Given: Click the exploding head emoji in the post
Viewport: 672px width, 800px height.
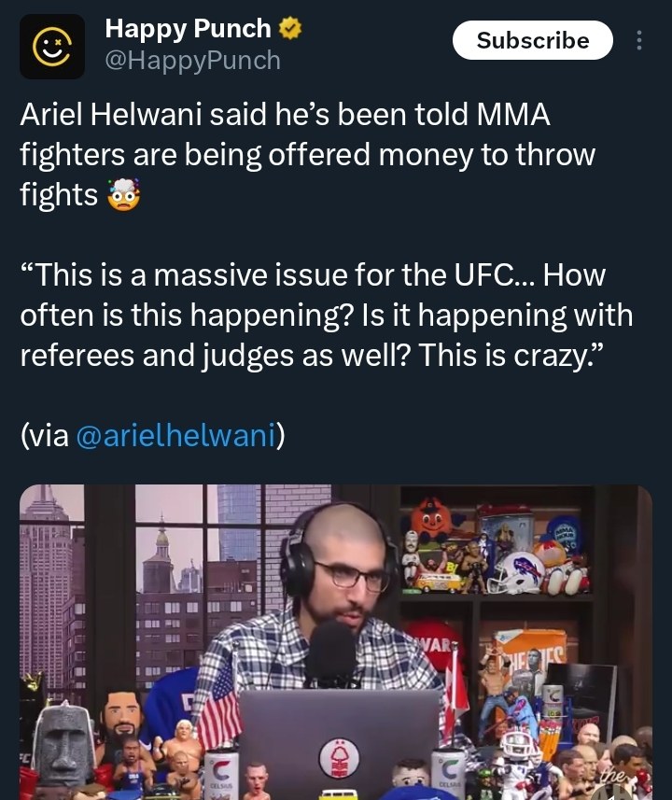Looking at the screenshot, I should (x=123, y=195).
